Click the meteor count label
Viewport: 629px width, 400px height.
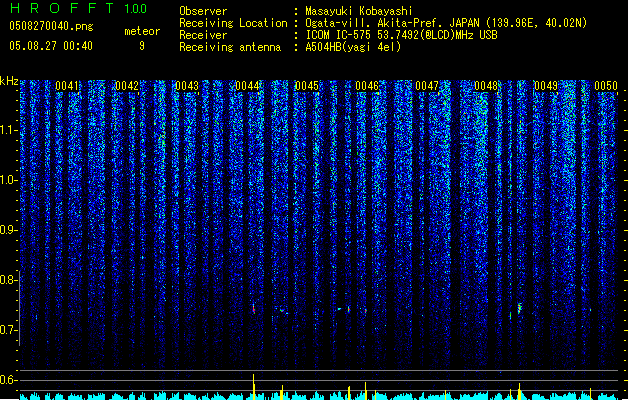pos(142,31)
